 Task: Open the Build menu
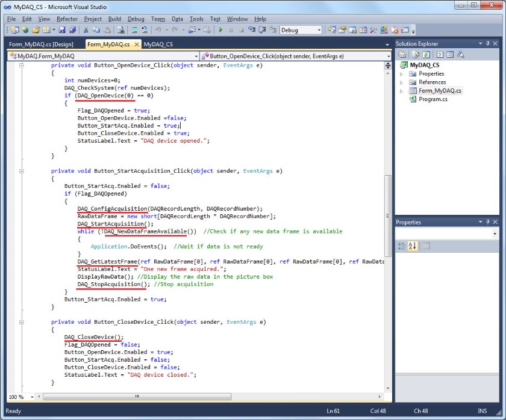tap(114, 19)
